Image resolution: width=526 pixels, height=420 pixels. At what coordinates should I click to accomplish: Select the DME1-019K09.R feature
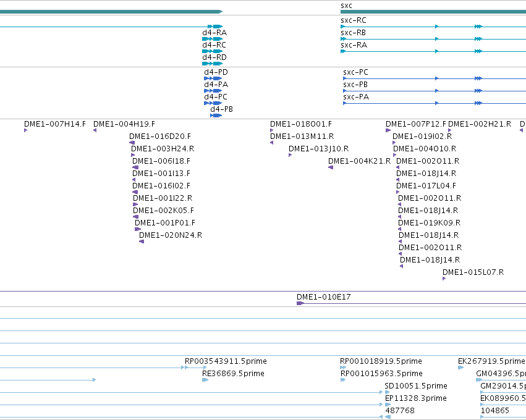pyautogui.click(x=399, y=229)
